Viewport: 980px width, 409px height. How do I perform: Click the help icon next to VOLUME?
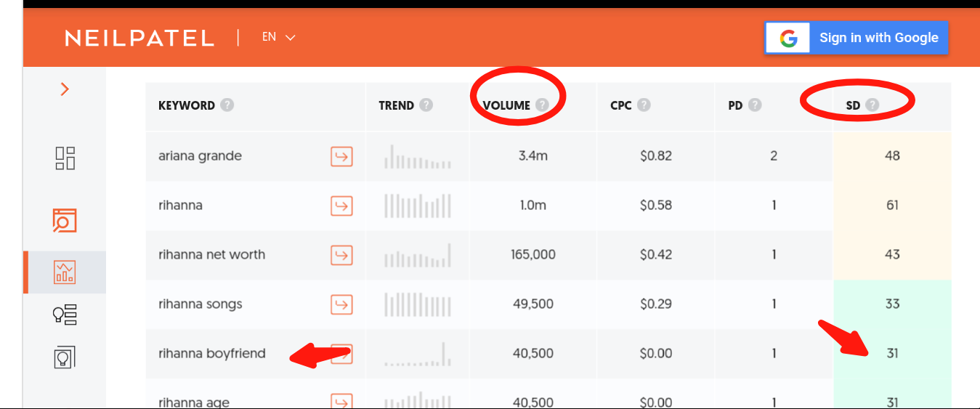coord(542,105)
